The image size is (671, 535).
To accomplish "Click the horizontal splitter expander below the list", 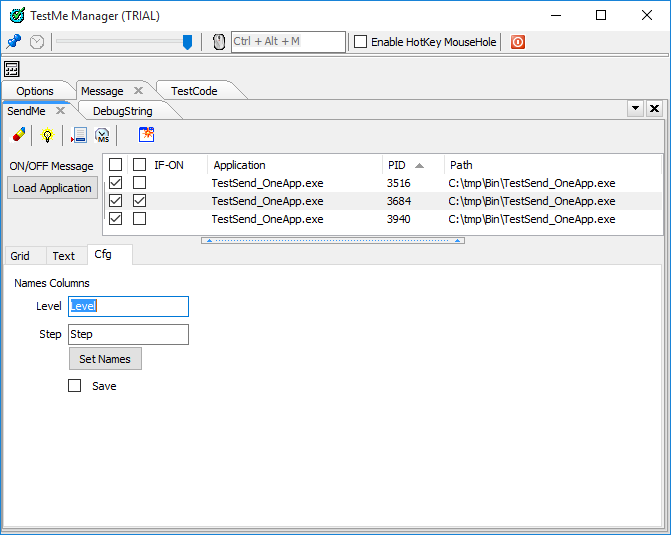I will 332,240.
